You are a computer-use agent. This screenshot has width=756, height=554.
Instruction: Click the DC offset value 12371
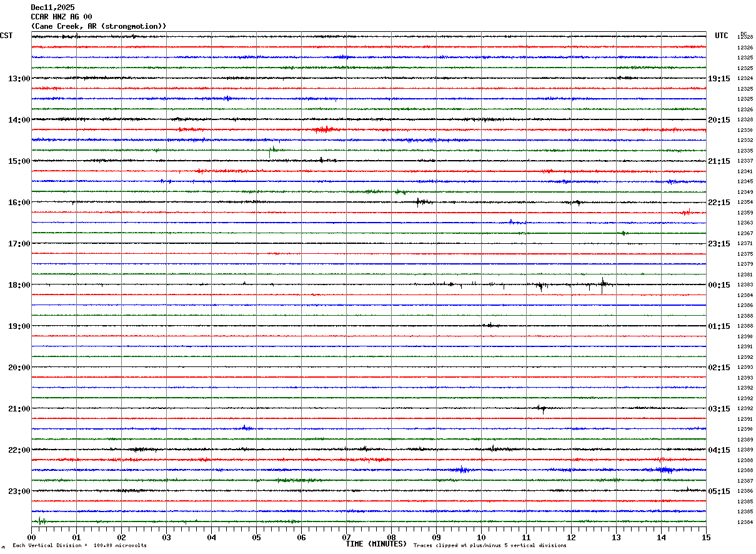click(x=745, y=244)
